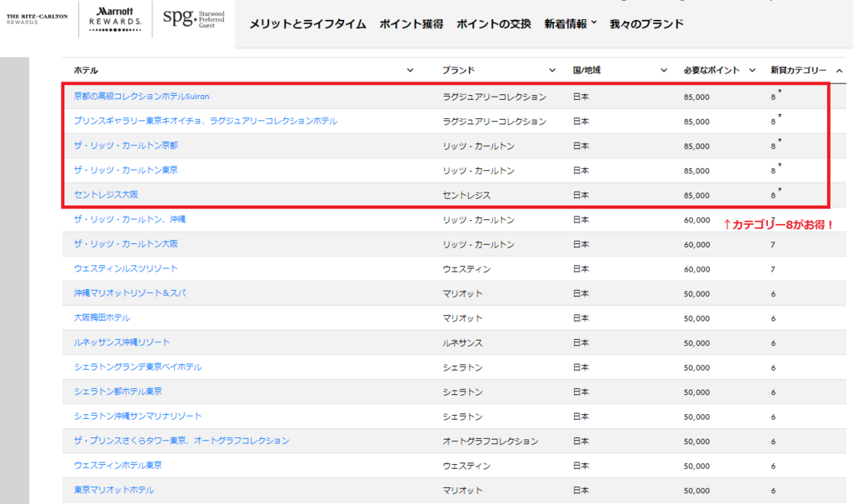Select ルネッサンス brand cell

[462, 343]
